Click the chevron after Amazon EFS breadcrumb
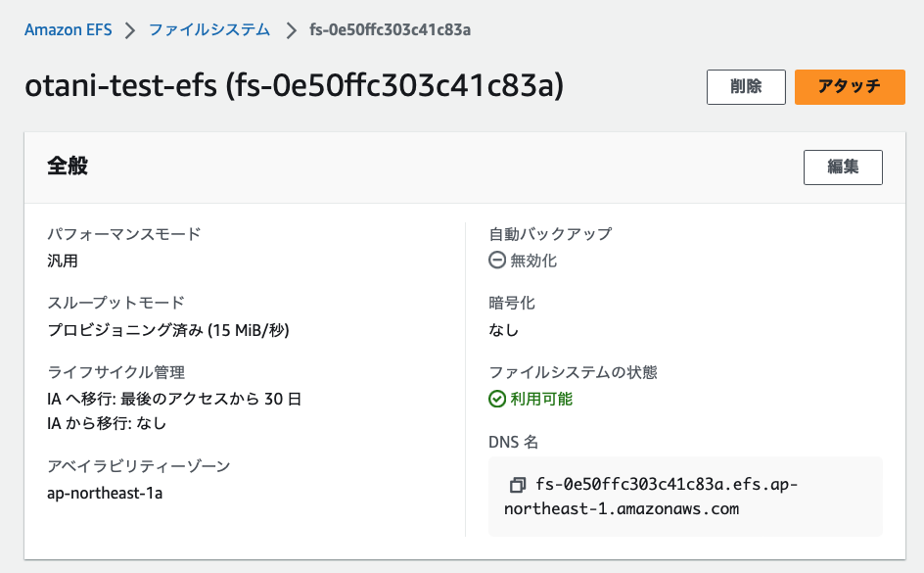The height and width of the screenshot is (573, 924). click(130, 30)
